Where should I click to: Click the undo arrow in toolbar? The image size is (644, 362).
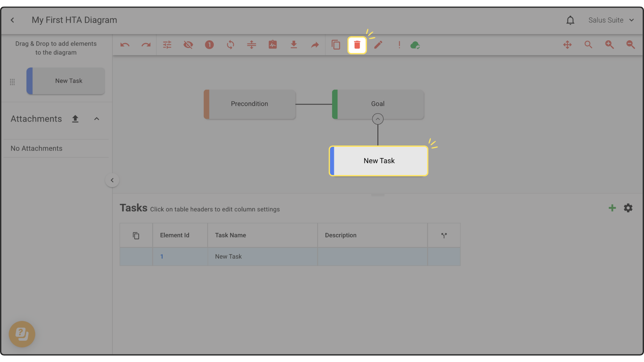[x=125, y=45]
